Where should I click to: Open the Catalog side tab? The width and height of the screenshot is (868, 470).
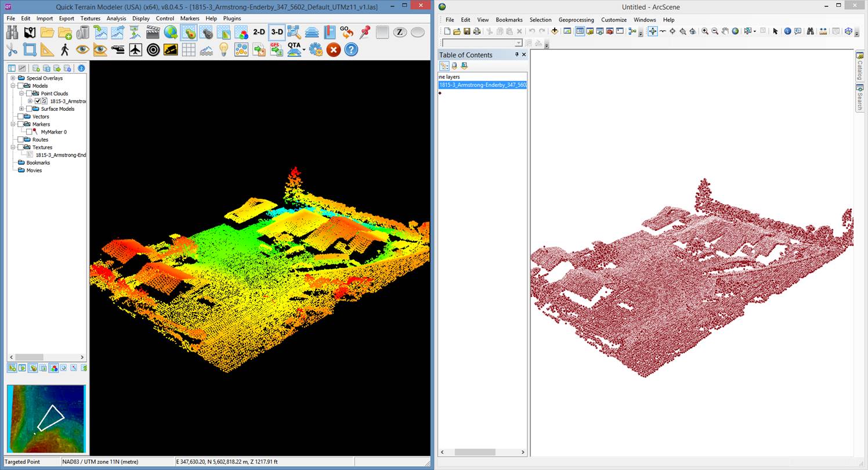(x=860, y=67)
